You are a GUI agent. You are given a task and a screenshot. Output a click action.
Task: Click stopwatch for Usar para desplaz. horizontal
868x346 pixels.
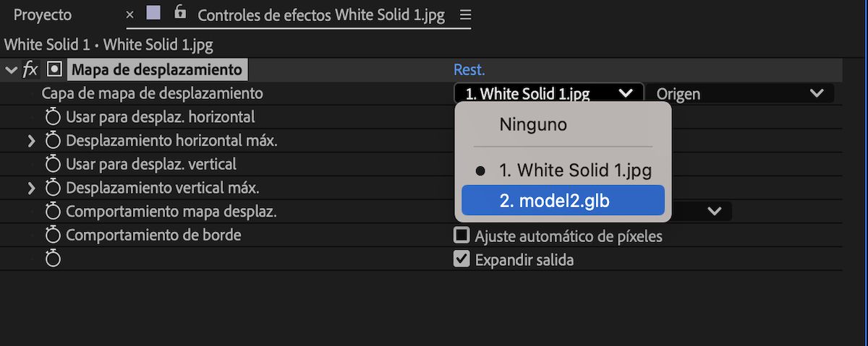(x=53, y=117)
